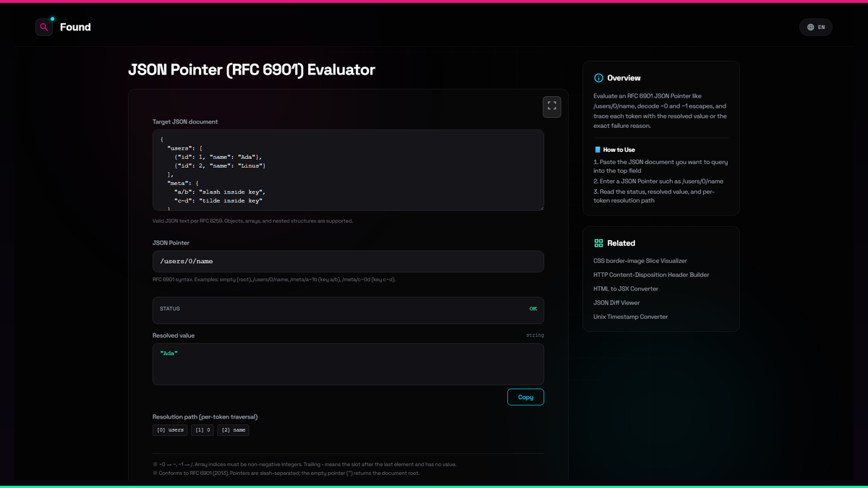Click the globe icon in language button

tap(811, 27)
